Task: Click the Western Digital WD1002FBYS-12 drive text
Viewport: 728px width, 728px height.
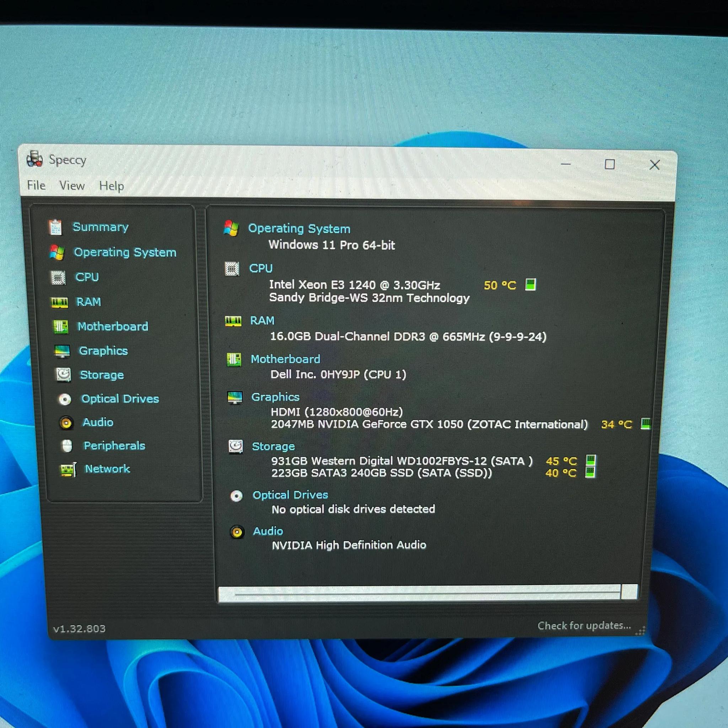Action: coord(402,461)
